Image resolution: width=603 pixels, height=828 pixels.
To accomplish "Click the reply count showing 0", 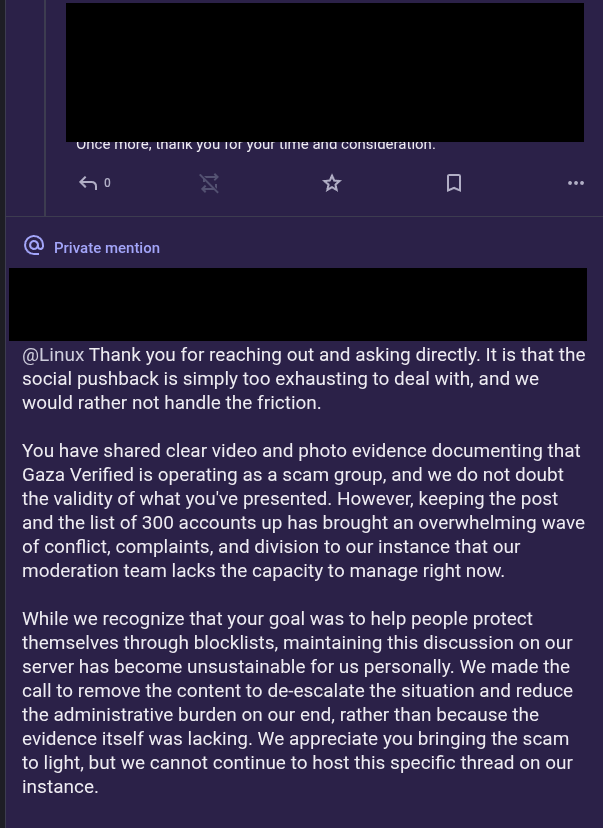I will click(107, 183).
